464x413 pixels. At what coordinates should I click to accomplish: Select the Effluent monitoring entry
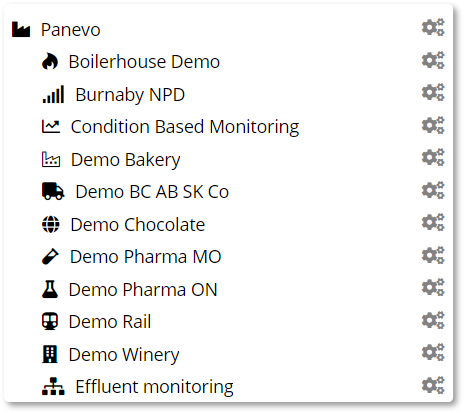tap(154, 387)
